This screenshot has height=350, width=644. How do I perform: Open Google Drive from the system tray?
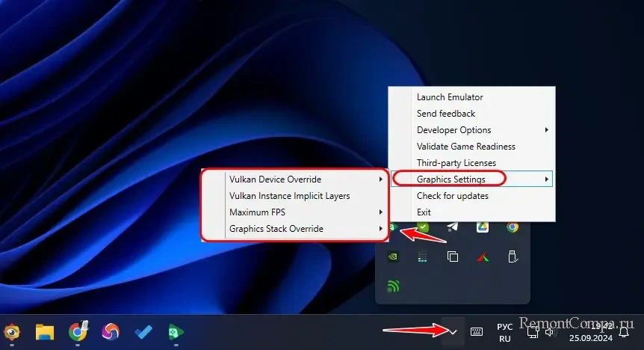point(483,227)
